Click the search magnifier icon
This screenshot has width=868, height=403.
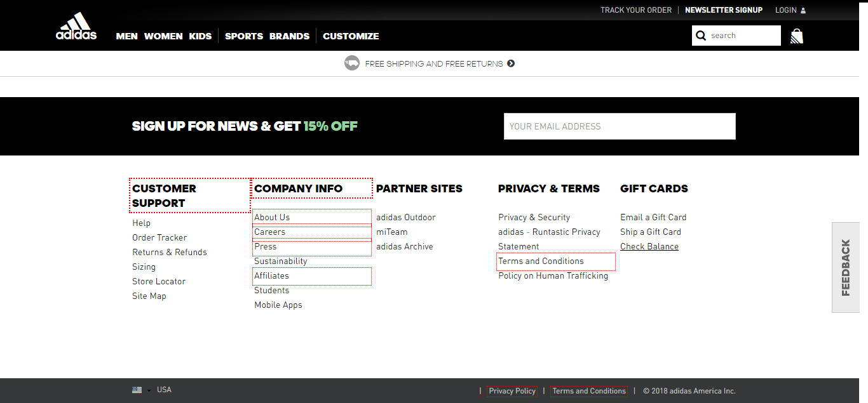701,36
